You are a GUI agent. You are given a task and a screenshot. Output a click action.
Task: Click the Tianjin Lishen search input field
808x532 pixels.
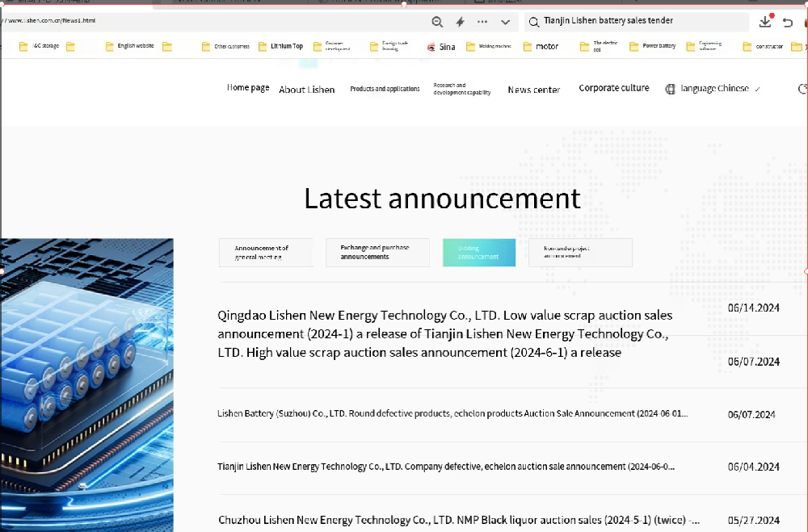click(x=637, y=21)
